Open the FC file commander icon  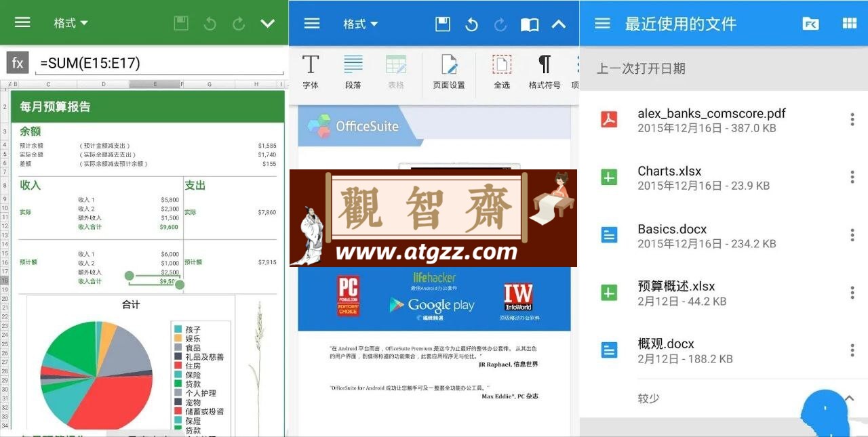click(810, 24)
